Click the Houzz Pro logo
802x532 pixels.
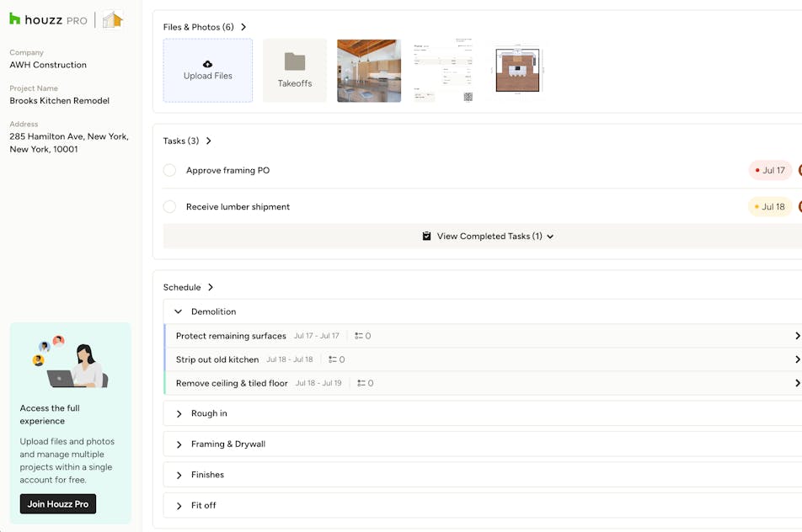point(48,19)
